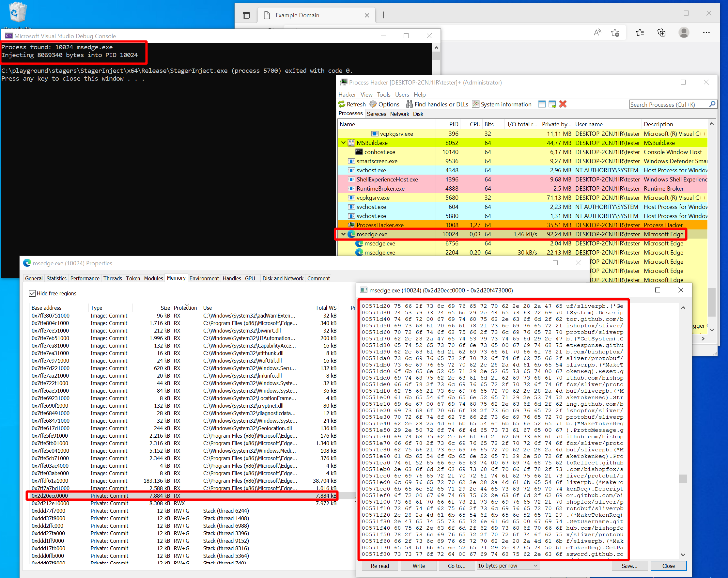Screen dimensions: 728x578
Task: Select the conhost.exe process row
Action: click(522, 152)
